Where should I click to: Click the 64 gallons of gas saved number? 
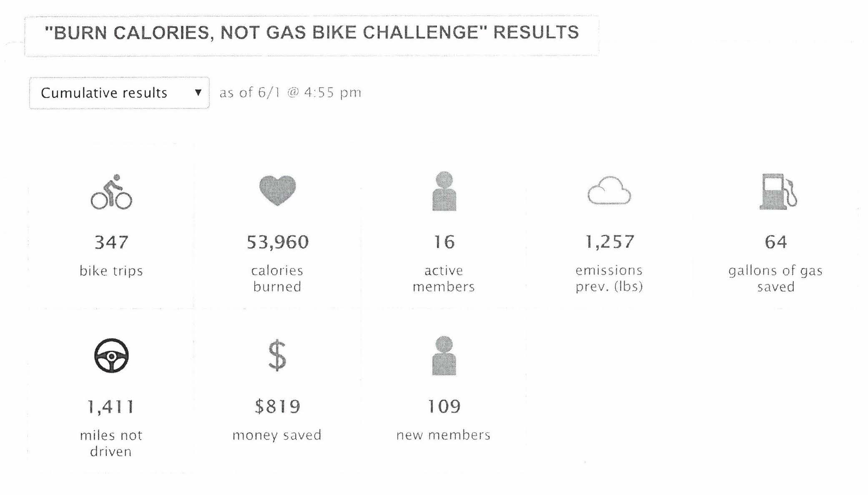776,242
